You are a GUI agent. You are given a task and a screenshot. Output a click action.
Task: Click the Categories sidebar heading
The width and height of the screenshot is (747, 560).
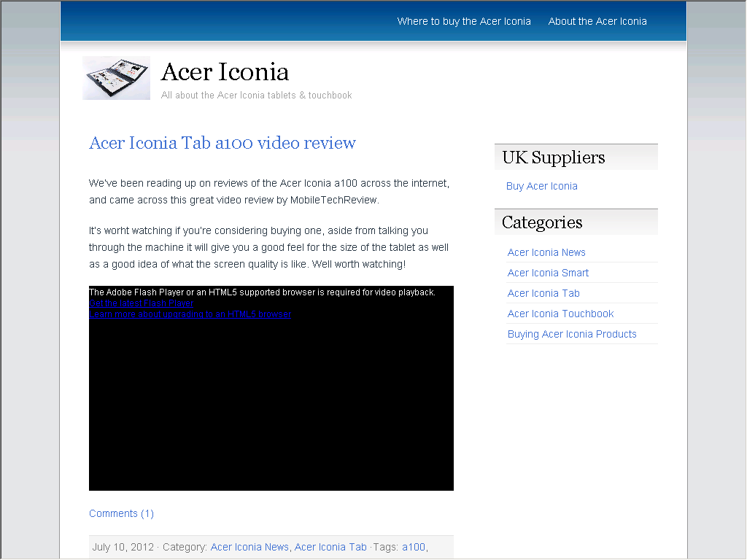[x=542, y=222]
